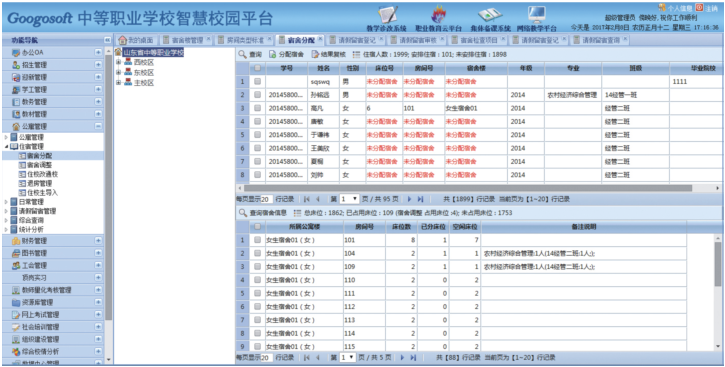The width and height of the screenshot is (725, 367).
Task: Click the 教材管理 module icon
Action: click(16, 114)
